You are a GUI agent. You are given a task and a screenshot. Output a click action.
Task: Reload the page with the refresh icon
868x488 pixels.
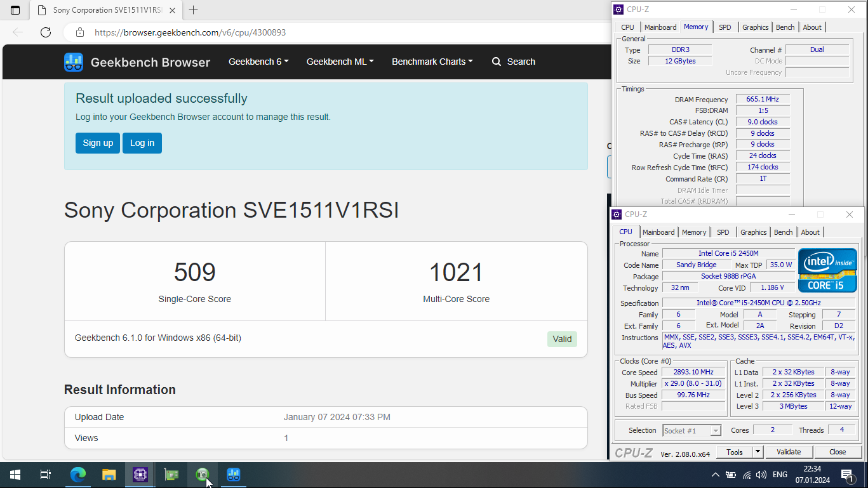(46, 32)
